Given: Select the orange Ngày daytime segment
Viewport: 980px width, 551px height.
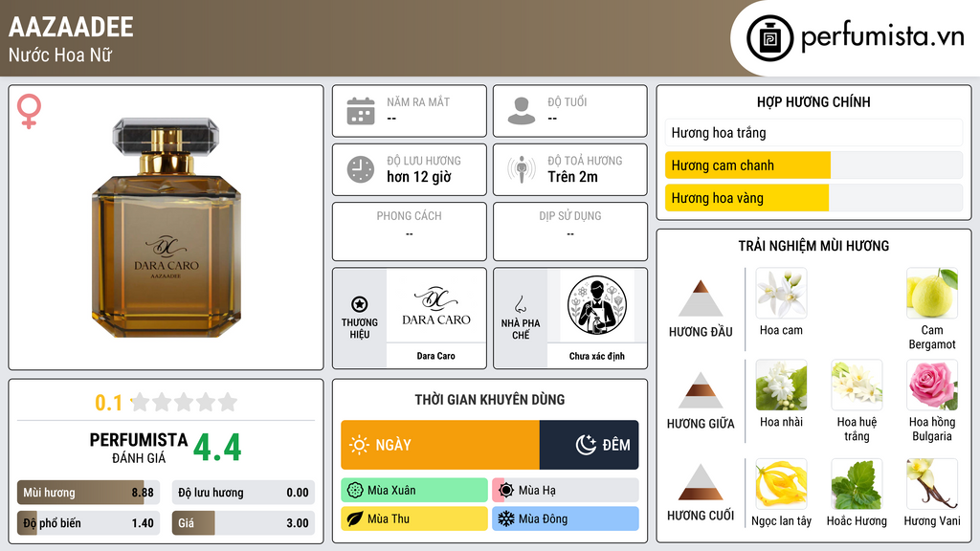Looking at the screenshot, I should [x=440, y=445].
